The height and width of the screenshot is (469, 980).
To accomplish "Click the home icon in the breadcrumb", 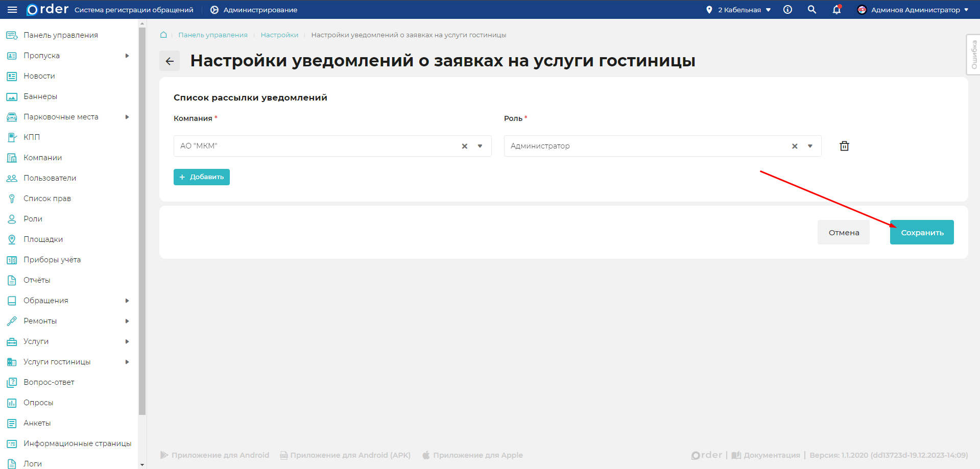I will click(163, 35).
